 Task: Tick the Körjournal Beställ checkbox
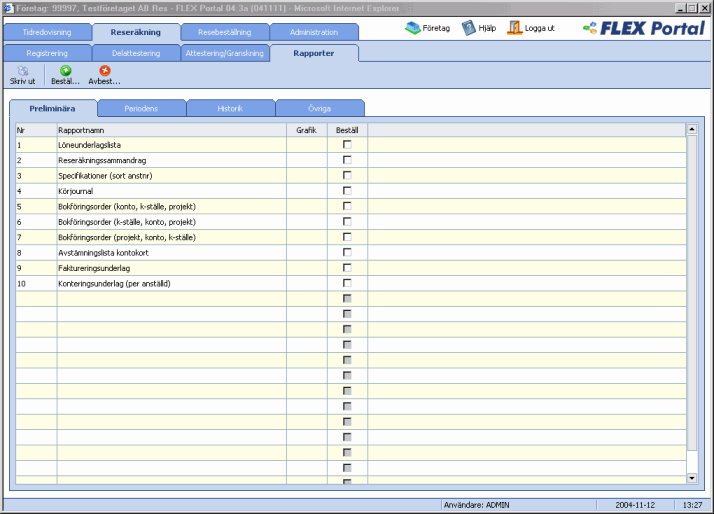coord(347,191)
